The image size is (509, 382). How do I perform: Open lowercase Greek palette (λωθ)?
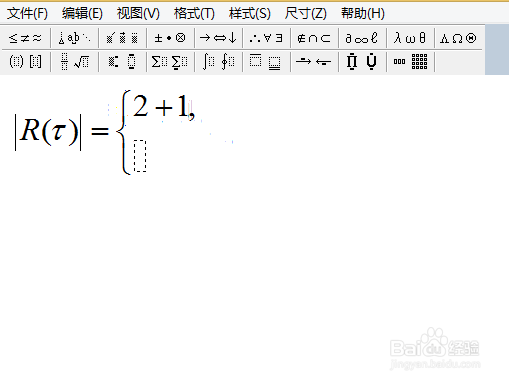(x=410, y=38)
